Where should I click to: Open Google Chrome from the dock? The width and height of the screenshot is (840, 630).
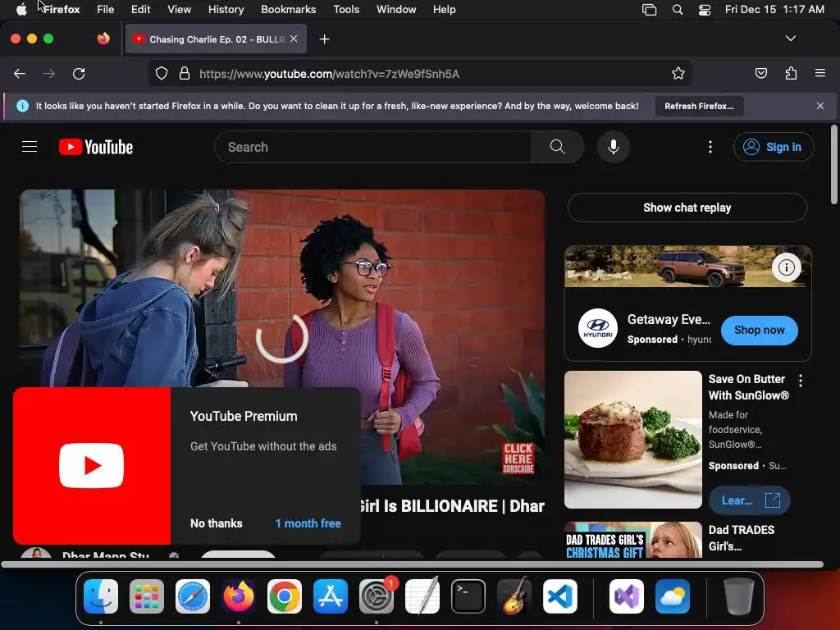(285, 596)
